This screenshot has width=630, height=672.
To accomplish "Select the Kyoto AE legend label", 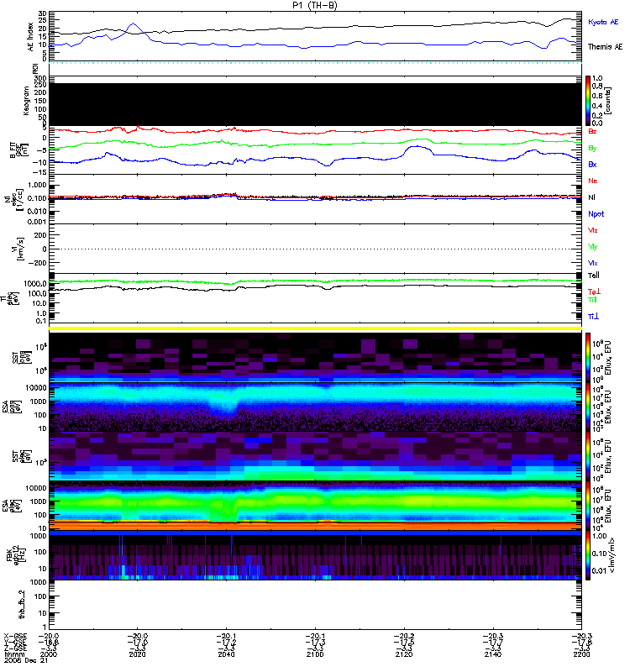I will [x=603, y=22].
